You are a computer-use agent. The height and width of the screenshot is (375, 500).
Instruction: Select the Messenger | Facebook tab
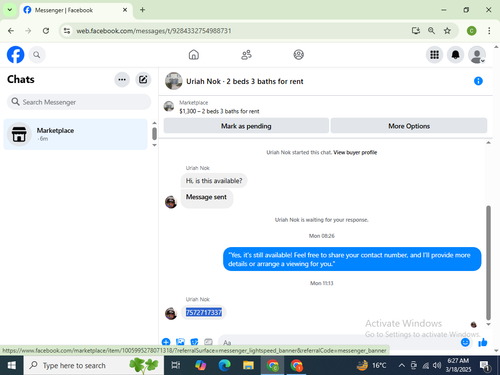coord(76,10)
